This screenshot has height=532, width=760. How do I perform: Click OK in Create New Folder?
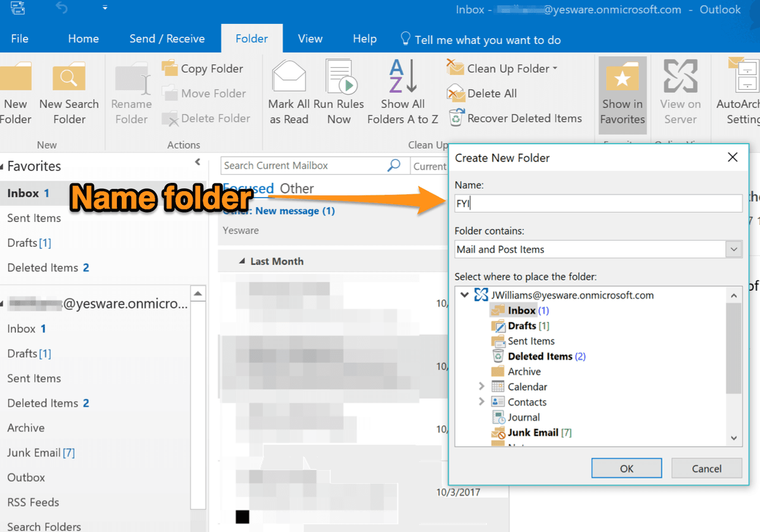pyautogui.click(x=626, y=468)
